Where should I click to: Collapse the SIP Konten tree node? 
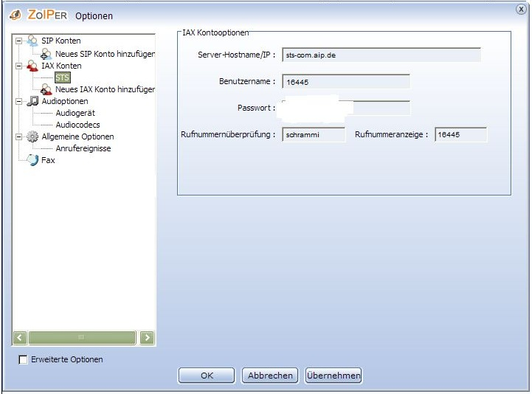[x=18, y=41]
